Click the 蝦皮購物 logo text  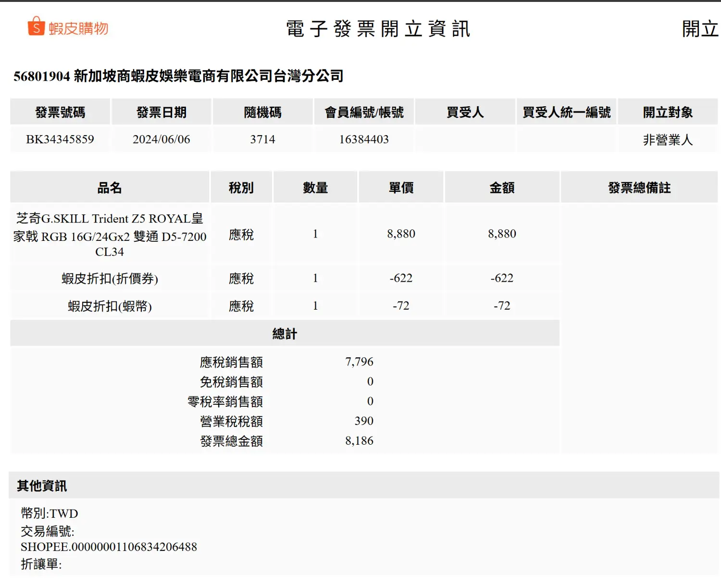click(78, 28)
